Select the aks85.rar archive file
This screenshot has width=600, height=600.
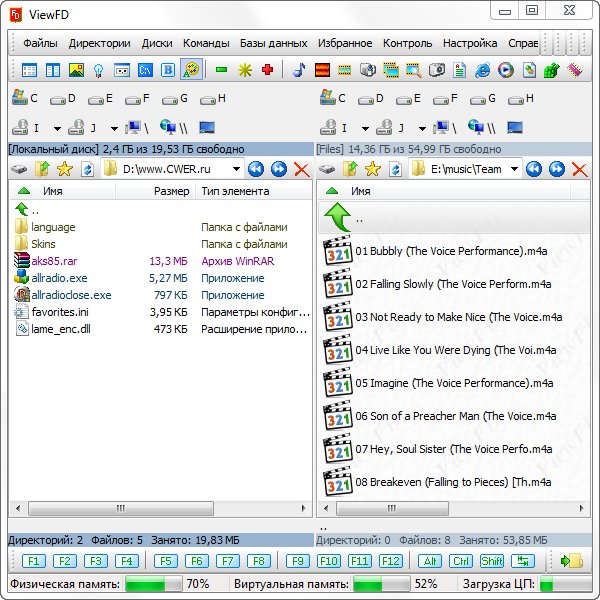[53, 261]
